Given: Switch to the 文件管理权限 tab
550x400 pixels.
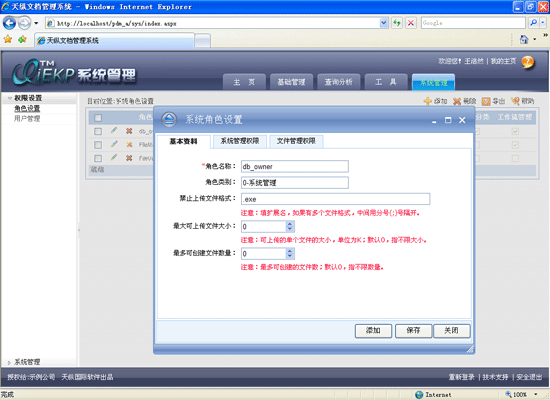Looking at the screenshot, I should coord(296,141).
